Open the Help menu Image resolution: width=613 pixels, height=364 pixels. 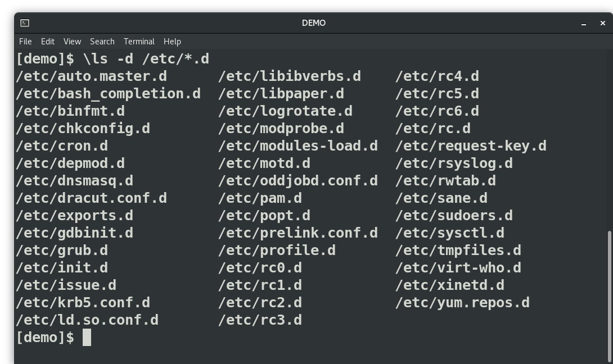pyautogui.click(x=172, y=42)
